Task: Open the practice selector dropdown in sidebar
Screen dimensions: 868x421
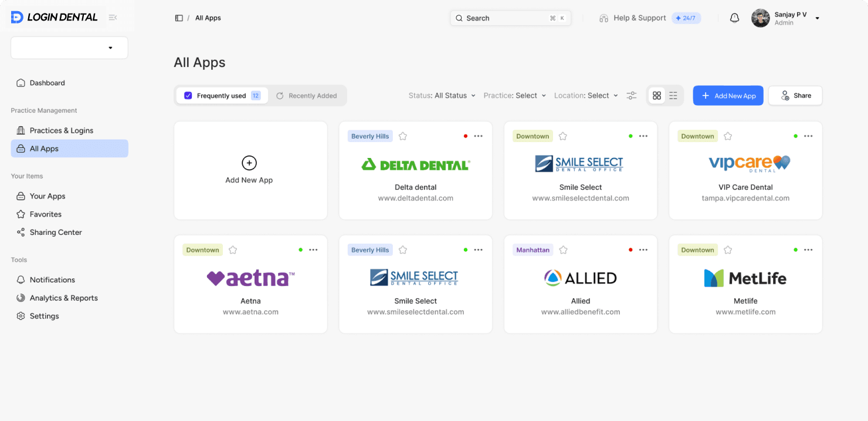Action: [69, 48]
